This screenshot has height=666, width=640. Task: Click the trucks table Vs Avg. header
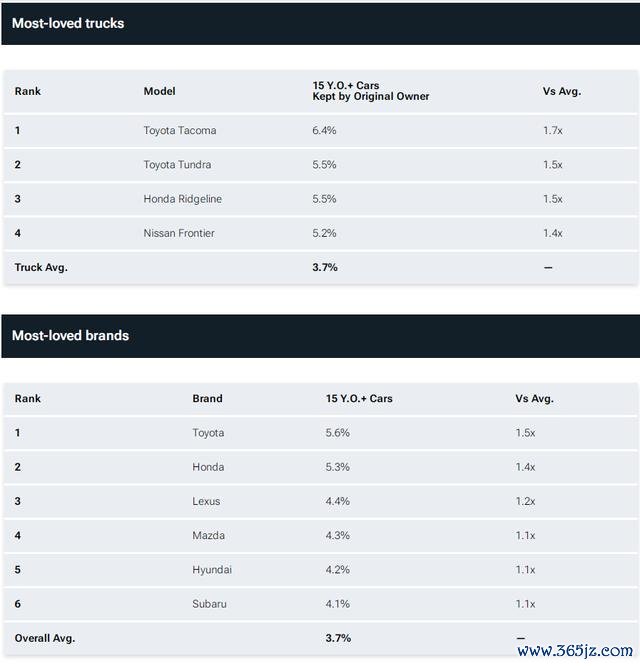click(561, 91)
